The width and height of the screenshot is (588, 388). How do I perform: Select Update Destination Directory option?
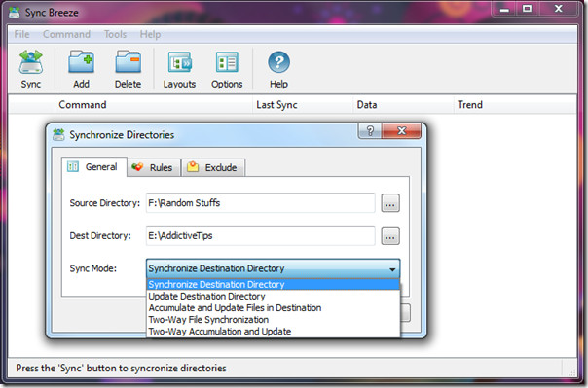coord(273,296)
